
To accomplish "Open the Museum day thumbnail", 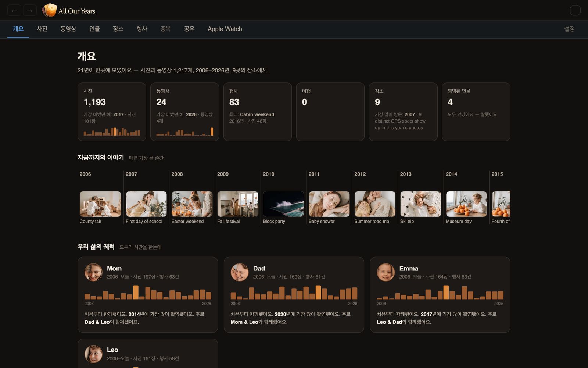I will (466, 204).
